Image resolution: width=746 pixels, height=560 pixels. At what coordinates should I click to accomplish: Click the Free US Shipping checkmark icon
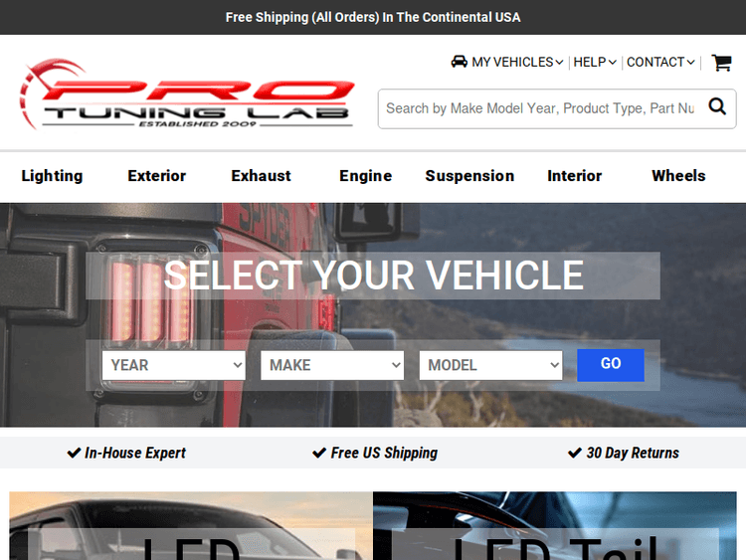[319, 453]
